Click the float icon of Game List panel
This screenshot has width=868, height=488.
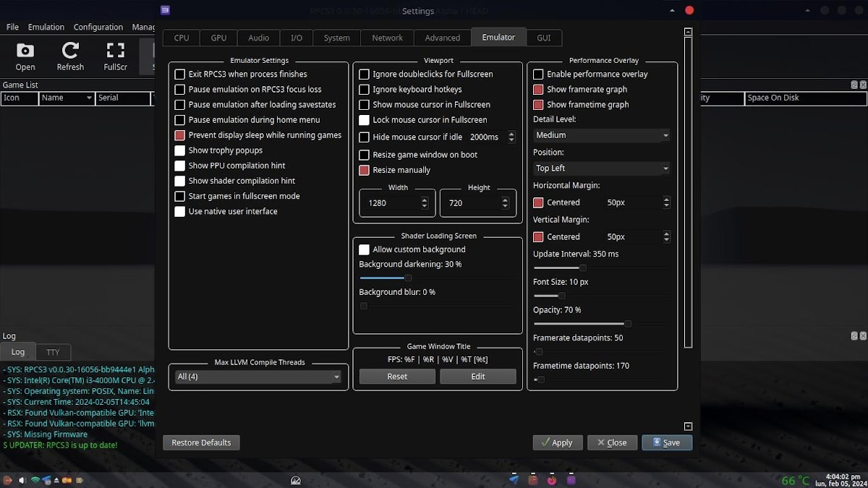click(854, 85)
